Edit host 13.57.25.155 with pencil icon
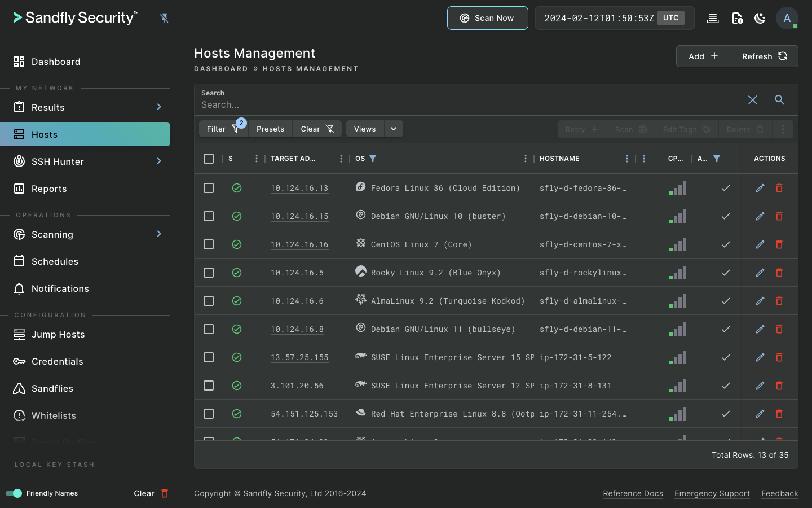 coord(760,357)
